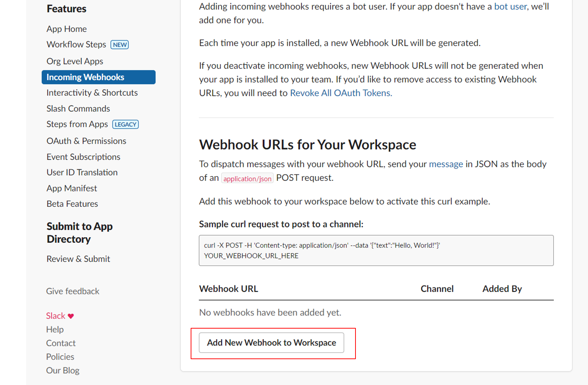Navigate to Slash Commands
The height and width of the screenshot is (385, 588).
[78, 108]
